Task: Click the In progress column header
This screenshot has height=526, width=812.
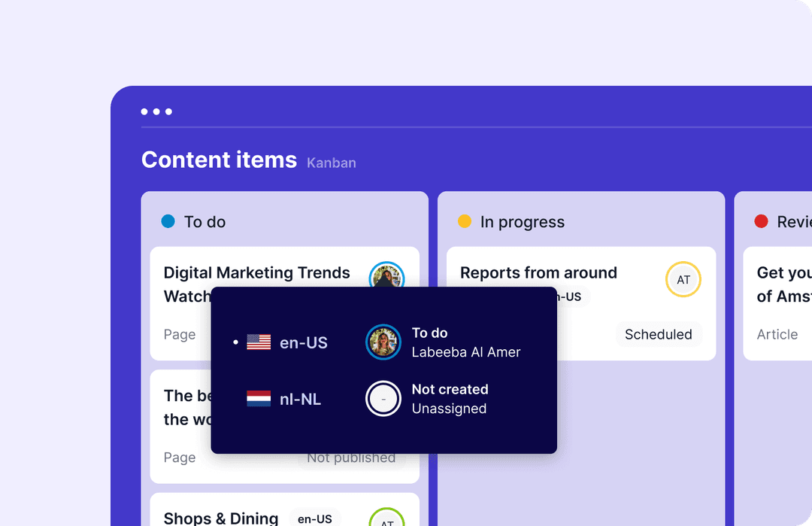Action: tap(522, 221)
